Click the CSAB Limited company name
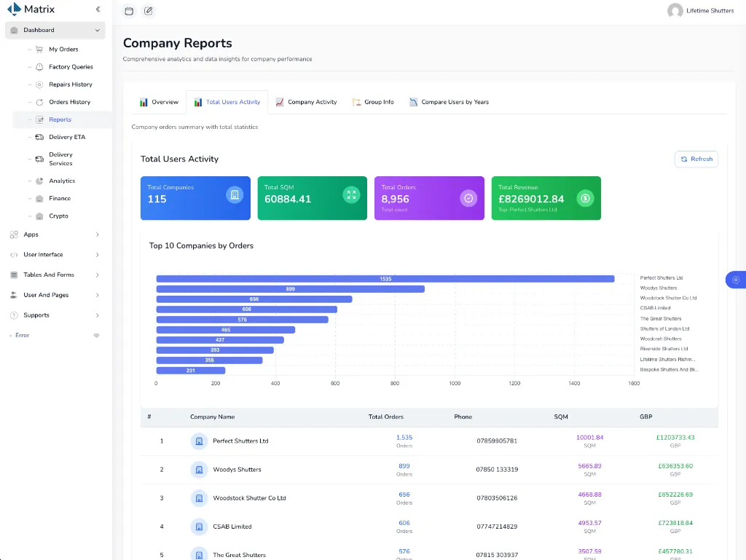746x560 pixels. click(232, 527)
